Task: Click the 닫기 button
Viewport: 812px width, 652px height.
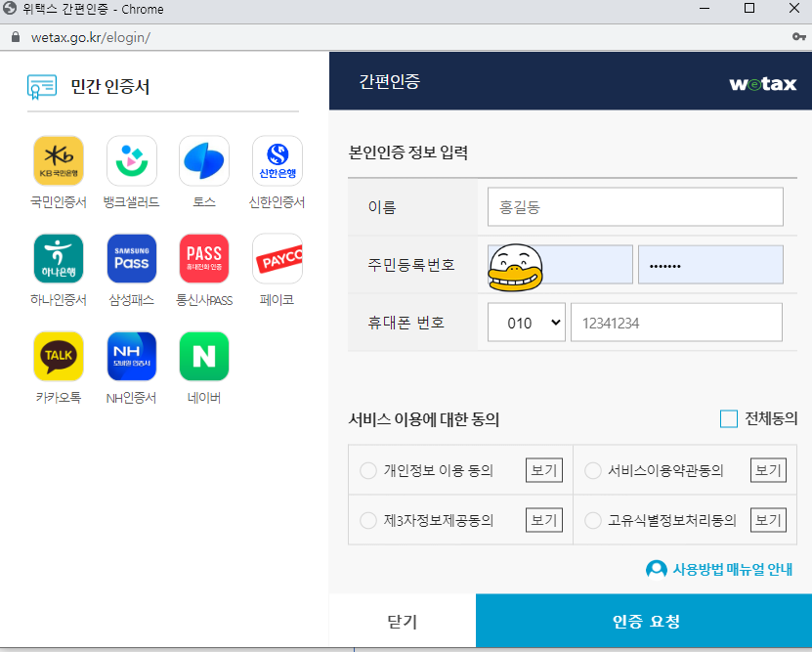Action: [403, 621]
